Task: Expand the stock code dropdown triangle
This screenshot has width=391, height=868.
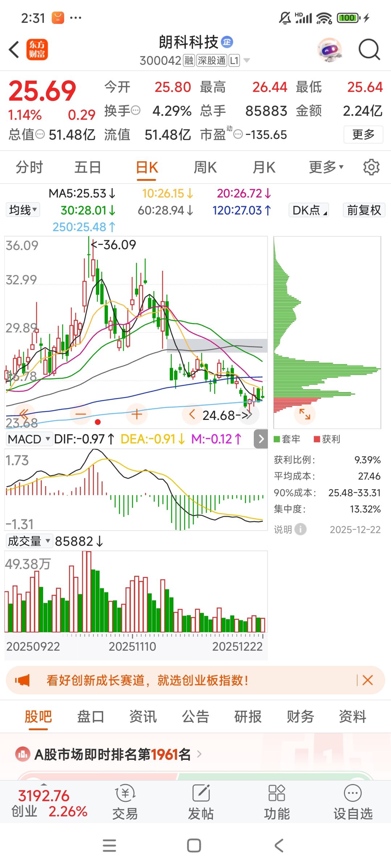Action: point(247,60)
